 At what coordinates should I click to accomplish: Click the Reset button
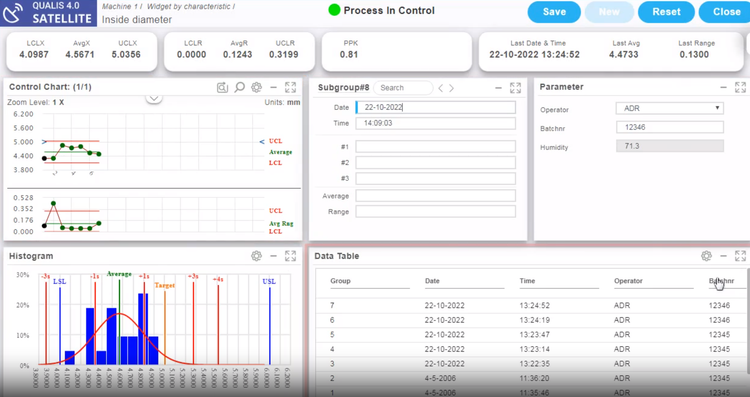point(666,12)
